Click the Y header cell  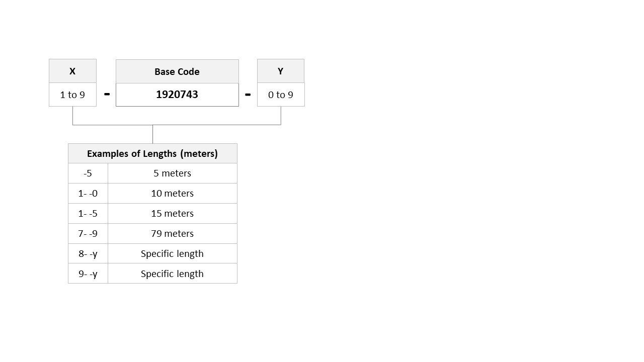point(281,71)
